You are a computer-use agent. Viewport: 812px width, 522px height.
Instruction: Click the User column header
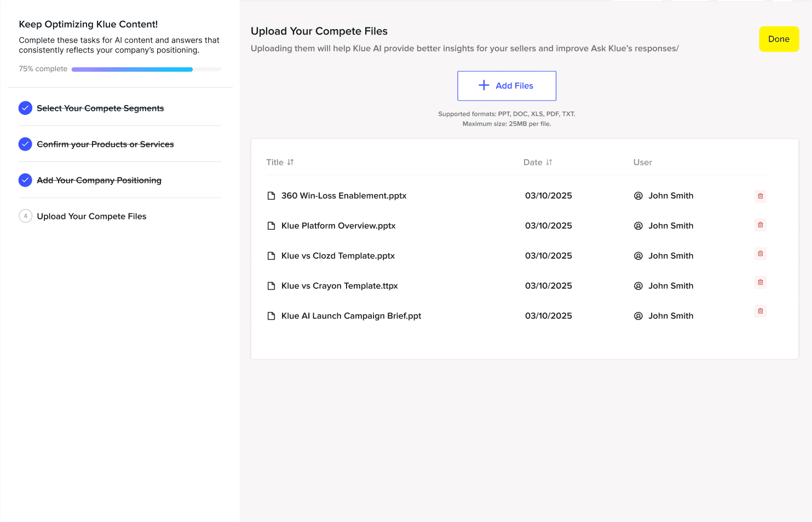[642, 163]
